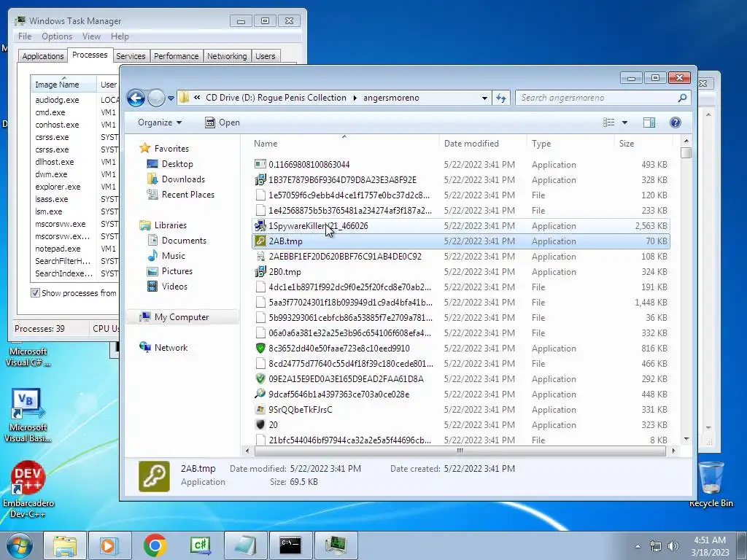Click the Libraries sidebar heading
Screen dimensions: 747x560
point(163,225)
